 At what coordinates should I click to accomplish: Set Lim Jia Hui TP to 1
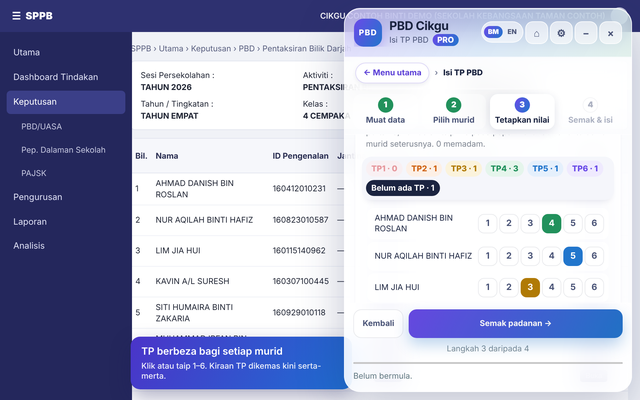point(487,287)
